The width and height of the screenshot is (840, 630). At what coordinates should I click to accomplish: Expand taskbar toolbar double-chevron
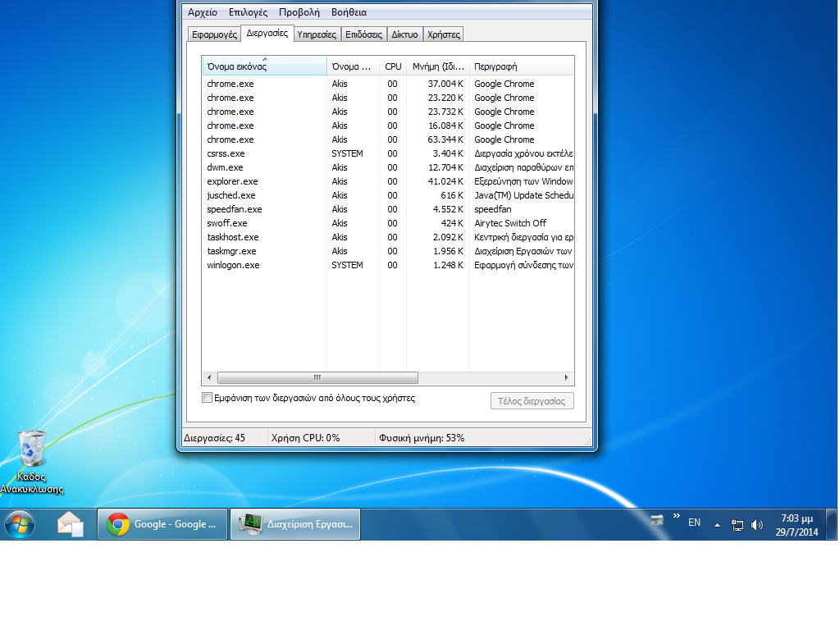(x=677, y=516)
